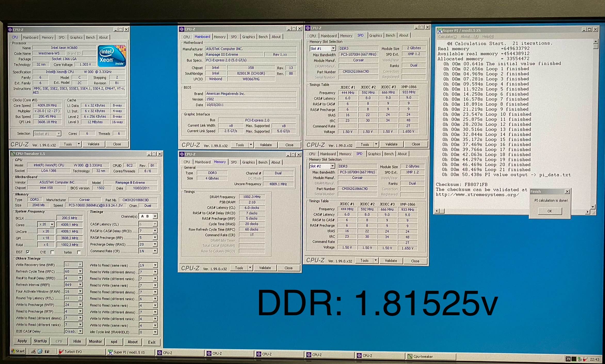Click the BCLK 200,5 MHz field in CPU-Tweaker
Image resolution: width=605 pixels, height=364 pixels.
(x=69, y=218)
